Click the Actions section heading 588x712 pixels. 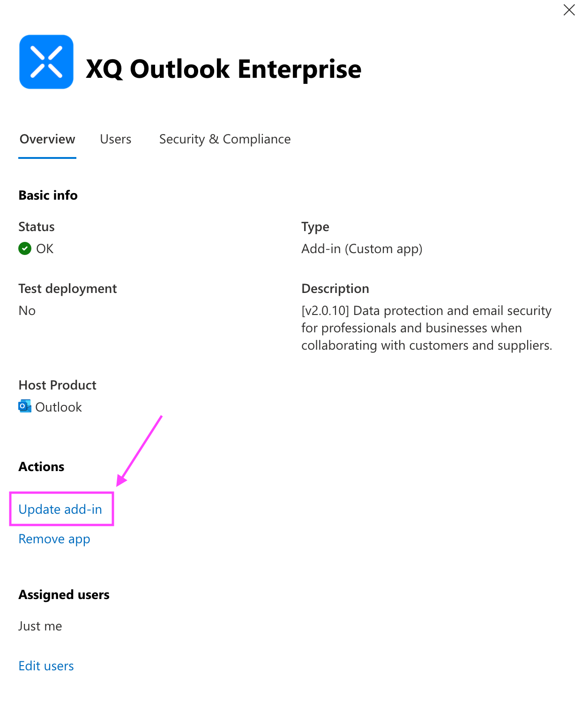point(42,467)
